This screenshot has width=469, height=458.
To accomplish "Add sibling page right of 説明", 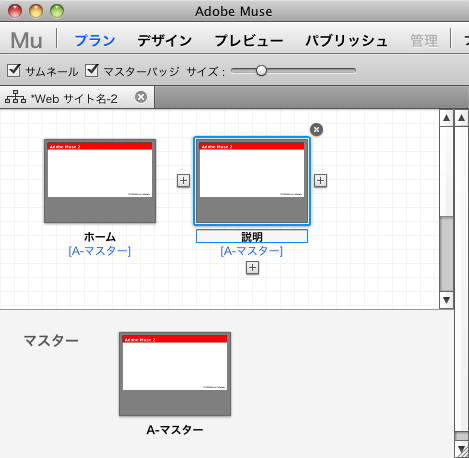I will click(320, 180).
